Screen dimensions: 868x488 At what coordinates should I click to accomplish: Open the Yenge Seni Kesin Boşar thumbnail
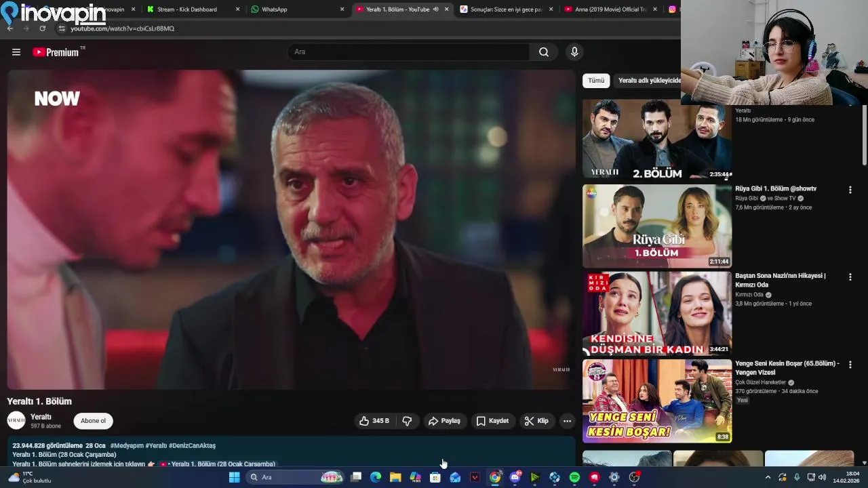click(x=657, y=401)
